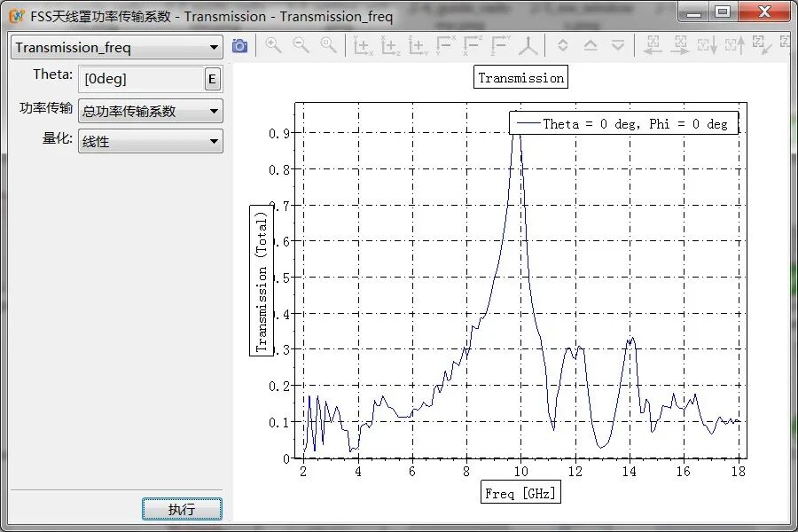This screenshot has height=532, width=798.
Task: Click the double up-down chevron icon
Action: click(562, 46)
